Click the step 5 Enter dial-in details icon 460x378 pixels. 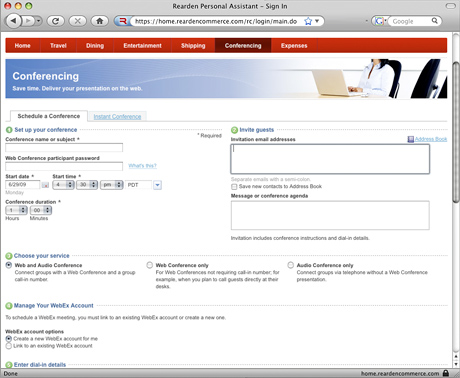[x=9, y=365]
